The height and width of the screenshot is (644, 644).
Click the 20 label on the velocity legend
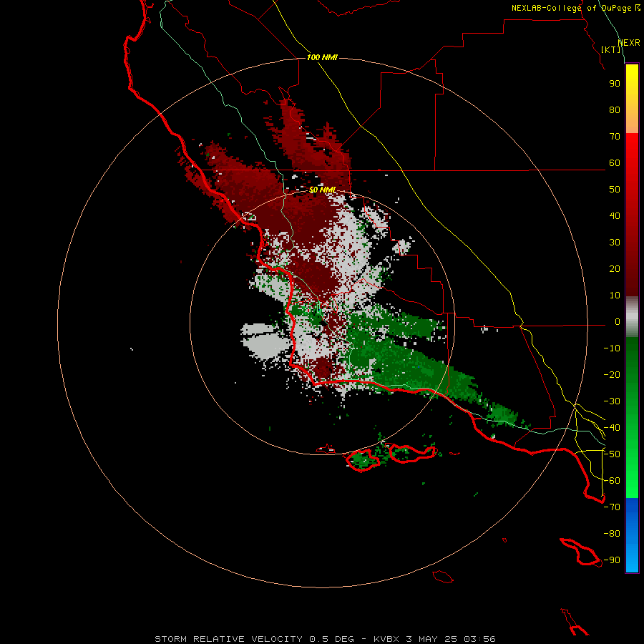click(615, 269)
